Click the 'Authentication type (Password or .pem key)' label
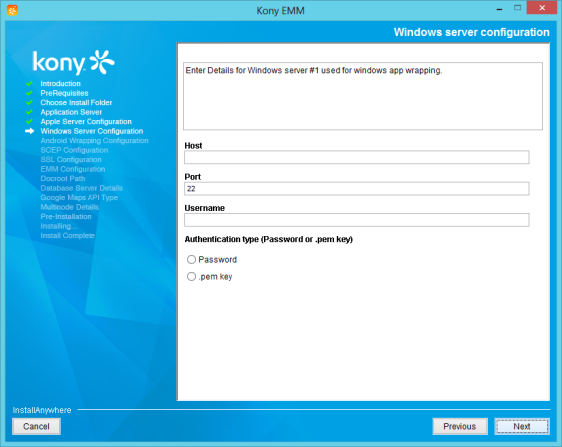Screen dimensions: 562x447 [268, 239]
